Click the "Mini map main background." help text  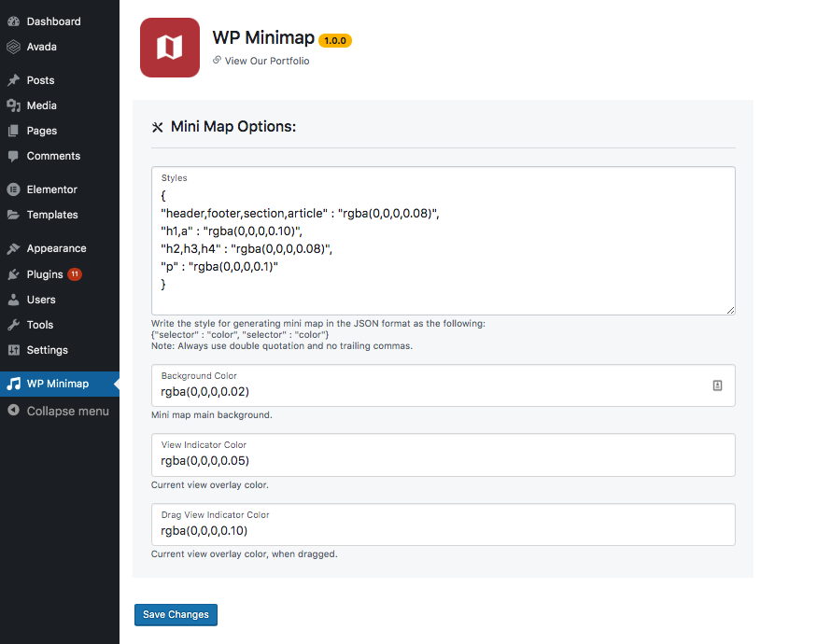point(212,415)
